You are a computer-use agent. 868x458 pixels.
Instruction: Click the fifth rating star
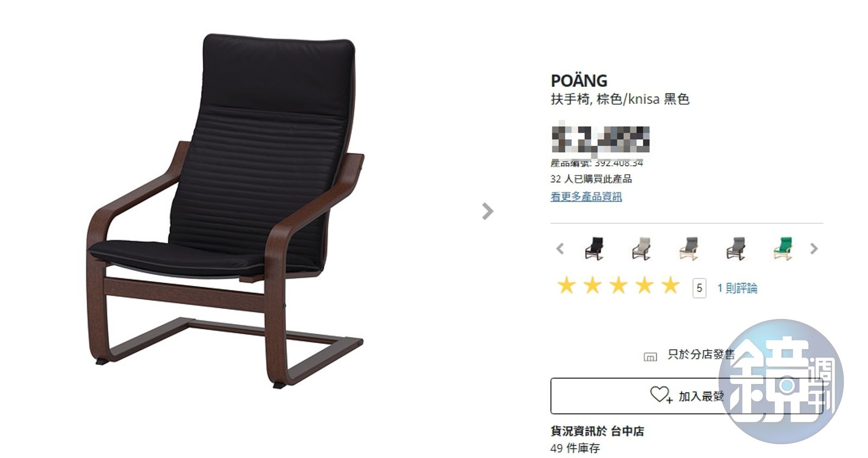(x=671, y=285)
